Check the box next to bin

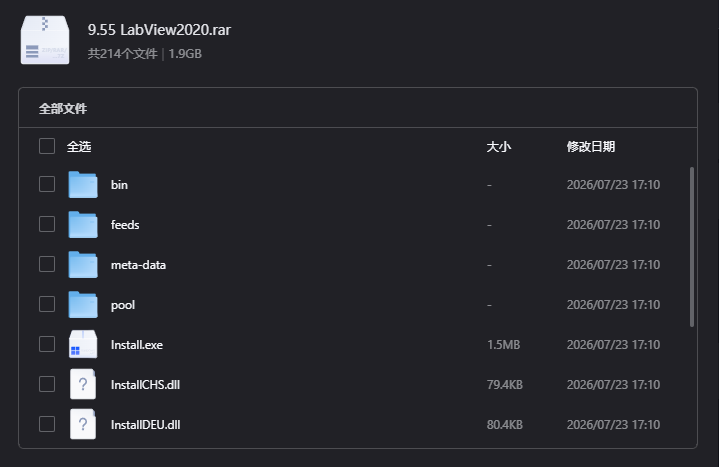(x=47, y=184)
